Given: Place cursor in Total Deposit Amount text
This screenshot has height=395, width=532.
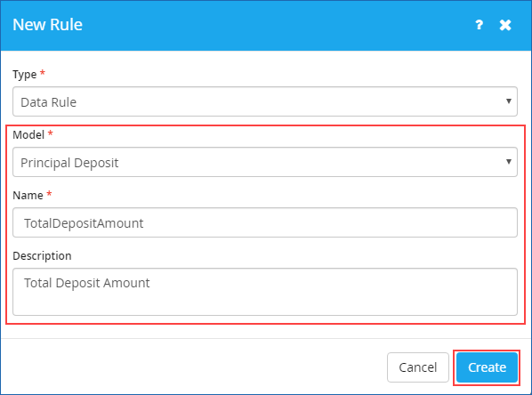Looking at the screenshot, I should point(87,283).
